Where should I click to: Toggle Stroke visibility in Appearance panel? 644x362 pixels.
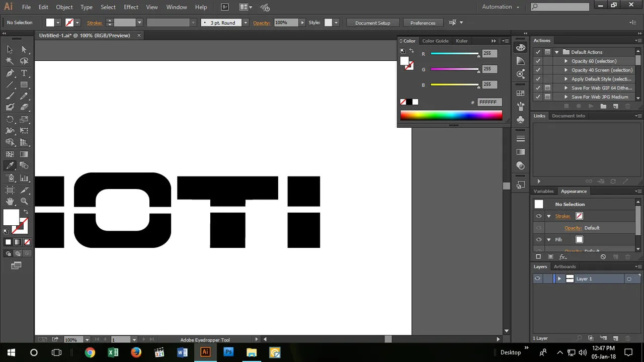coord(539,216)
